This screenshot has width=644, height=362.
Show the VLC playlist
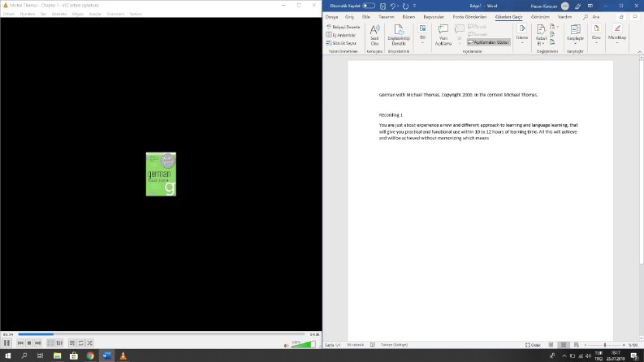[x=72, y=343]
